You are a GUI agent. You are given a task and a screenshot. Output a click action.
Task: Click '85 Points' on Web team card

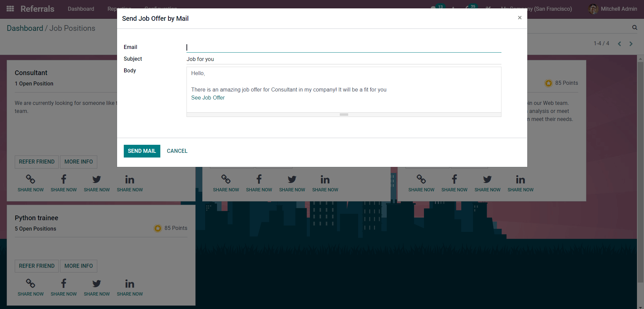coord(567,83)
